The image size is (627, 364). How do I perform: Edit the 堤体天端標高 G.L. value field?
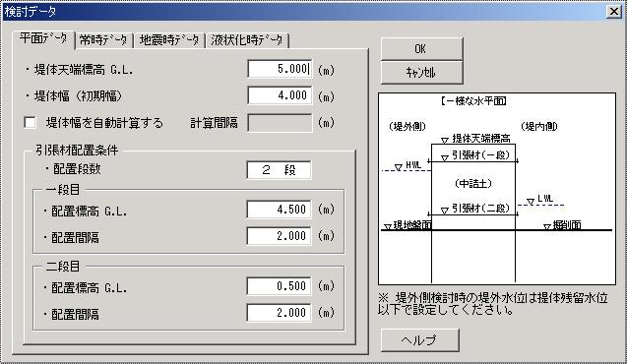[x=280, y=69]
